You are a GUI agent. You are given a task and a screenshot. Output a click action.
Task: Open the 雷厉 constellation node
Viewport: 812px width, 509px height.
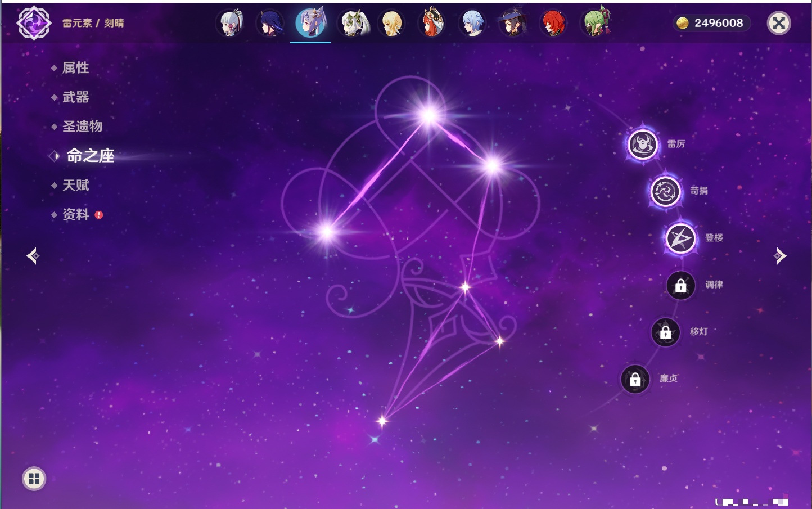pyautogui.click(x=642, y=145)
